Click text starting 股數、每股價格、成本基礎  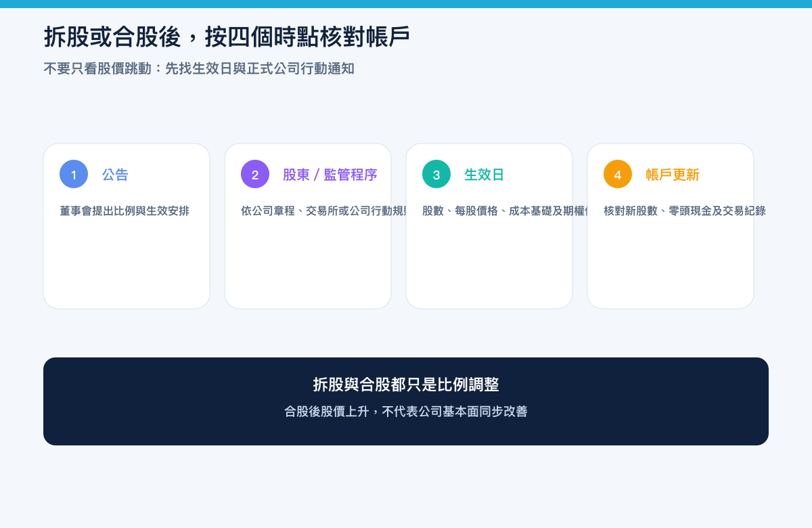(x=505, y=211)
